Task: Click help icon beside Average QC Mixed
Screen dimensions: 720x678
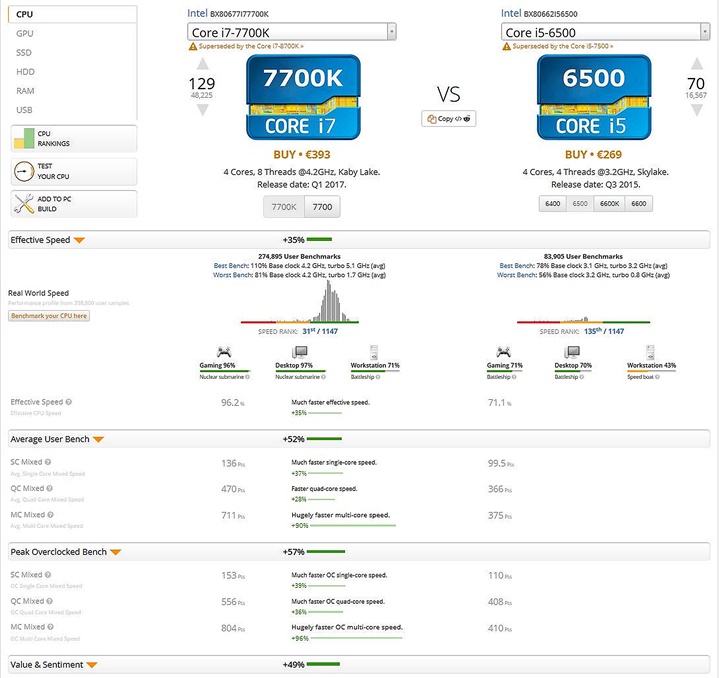Action: tap(50, 488)
